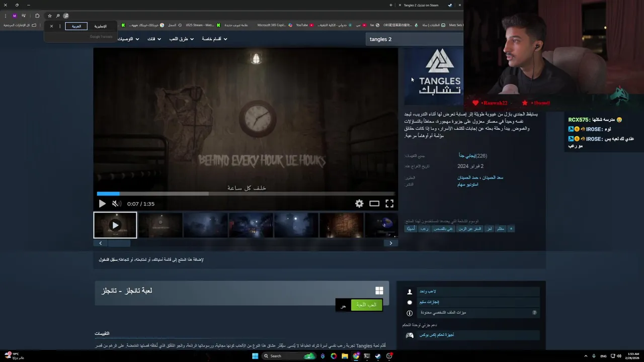Open Chrome from the taskbar
This screenshot has width=644, height=362.
356,356
